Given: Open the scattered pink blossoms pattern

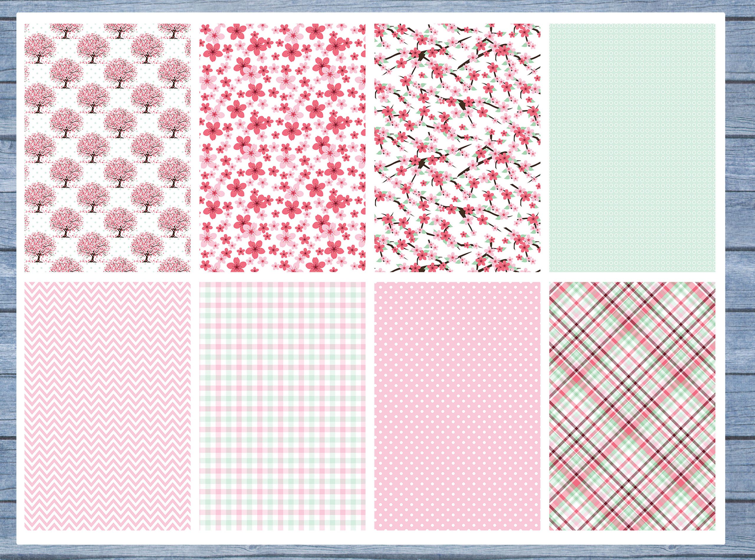Looking at the screenshot, I should (x=283, y=147).
